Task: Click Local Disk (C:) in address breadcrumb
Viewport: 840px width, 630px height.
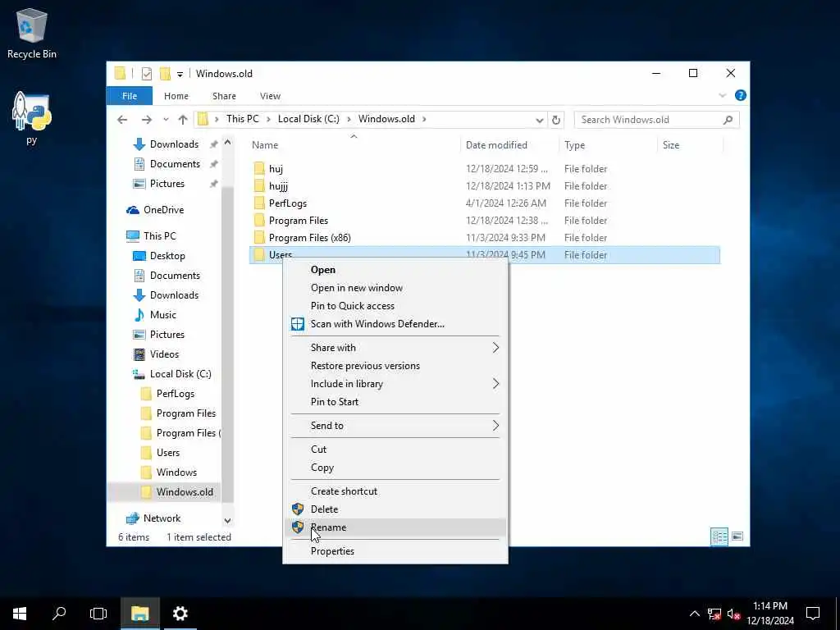Action: (x=308, y=119)
